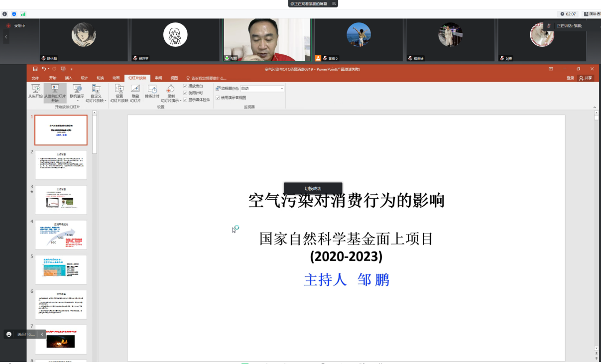Switch to the Insert (插入) ribbon tab
The image size is (601, 364).
69,78
